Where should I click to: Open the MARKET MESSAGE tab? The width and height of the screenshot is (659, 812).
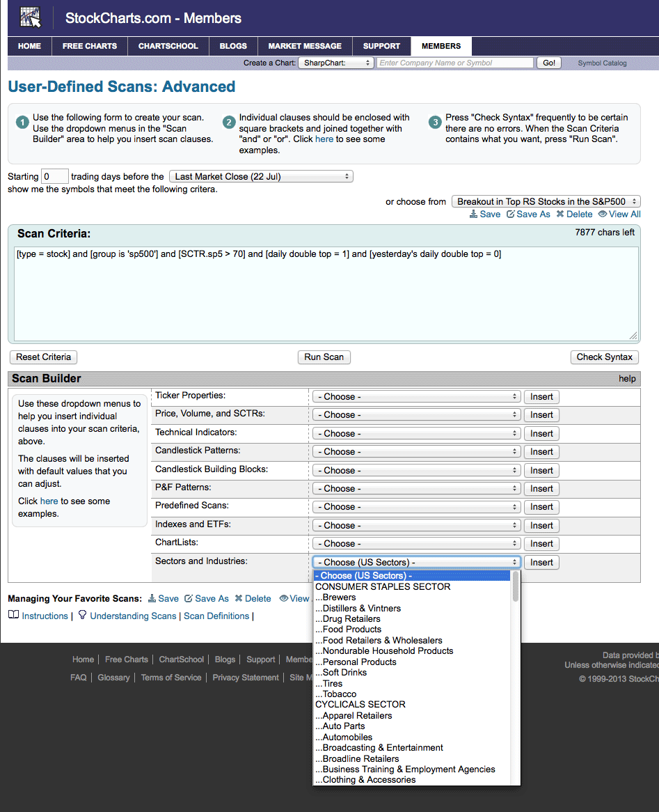305,46
